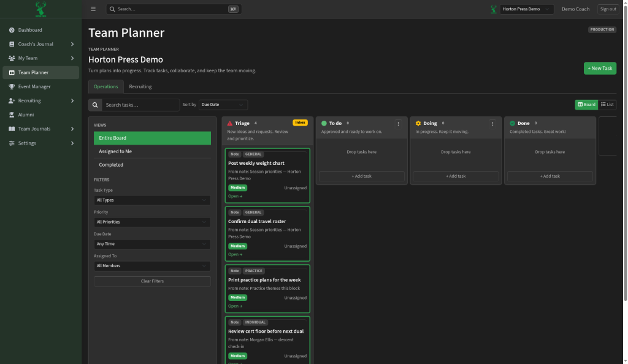Click the top global Search field
Image resolution: width=628 pixels, height=364 pixels.
pos(174,9)
